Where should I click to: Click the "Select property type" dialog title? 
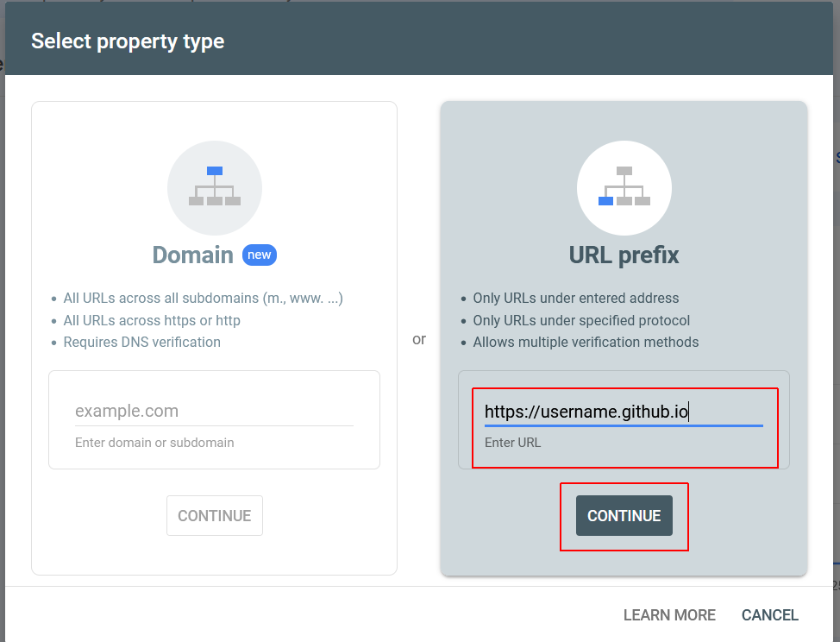128,41
